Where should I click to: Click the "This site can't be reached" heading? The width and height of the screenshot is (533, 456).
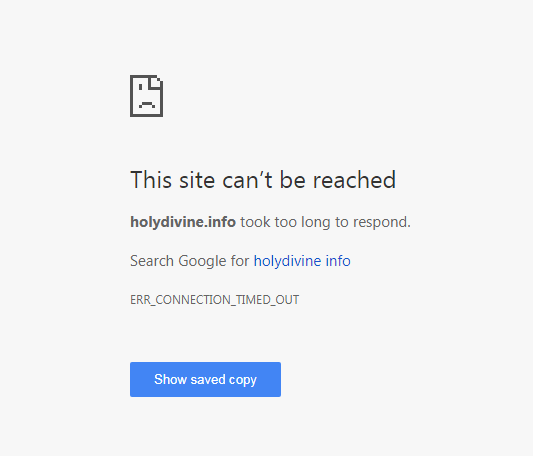263,180
